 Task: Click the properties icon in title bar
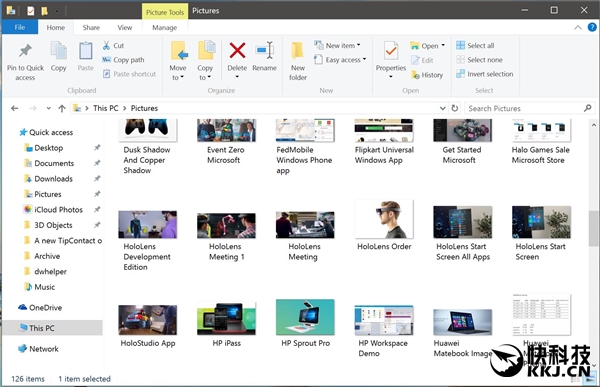tap(31, 11)
